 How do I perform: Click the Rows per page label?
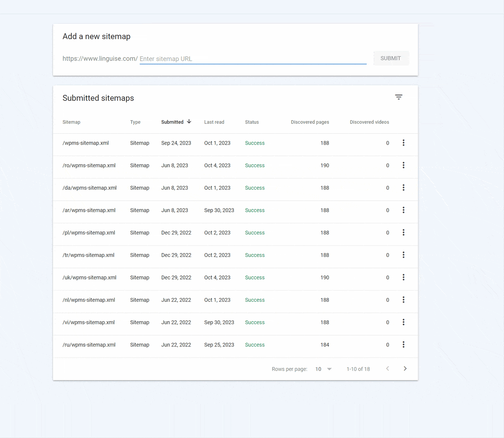pos(289,369)
